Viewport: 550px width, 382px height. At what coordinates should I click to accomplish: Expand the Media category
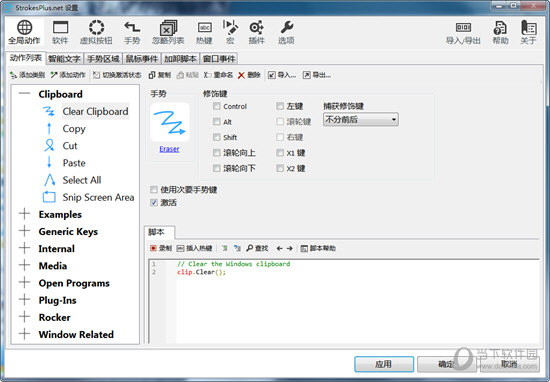(x=25, y=265)
